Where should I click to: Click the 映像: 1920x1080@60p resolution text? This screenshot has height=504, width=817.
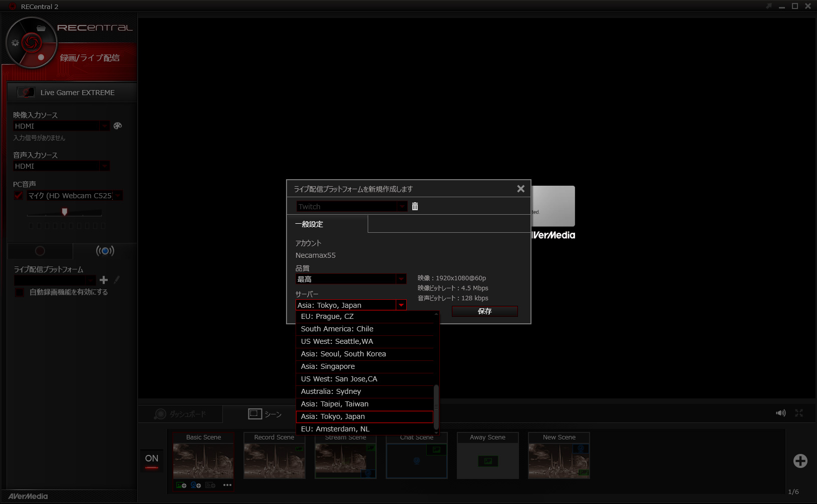coord(452,278)
